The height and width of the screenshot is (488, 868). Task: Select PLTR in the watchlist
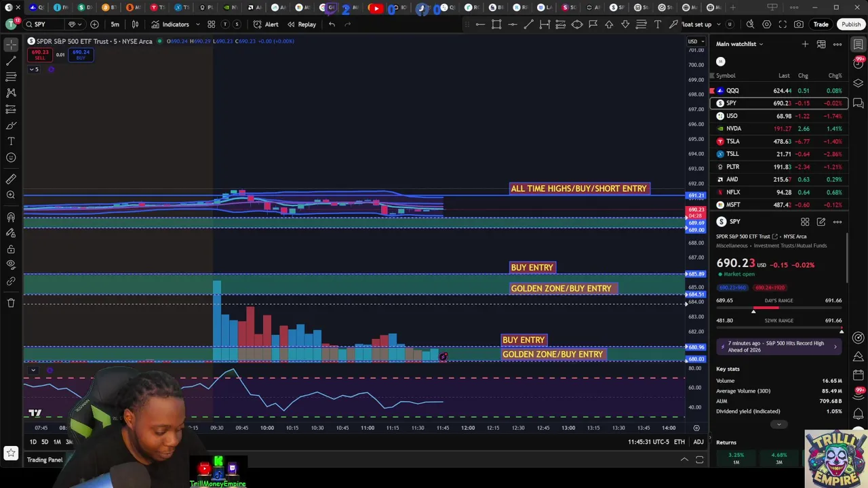click(779, 167)
